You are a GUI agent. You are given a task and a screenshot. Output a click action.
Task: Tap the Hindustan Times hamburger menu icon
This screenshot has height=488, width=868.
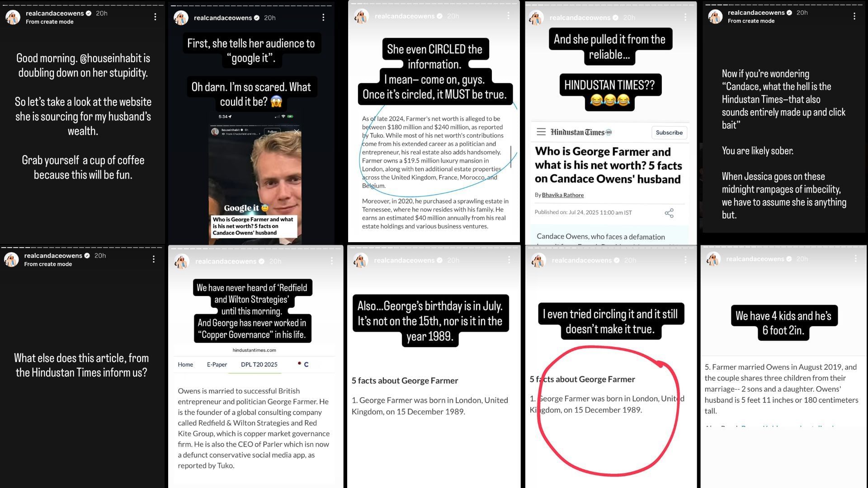click(541, 132)
